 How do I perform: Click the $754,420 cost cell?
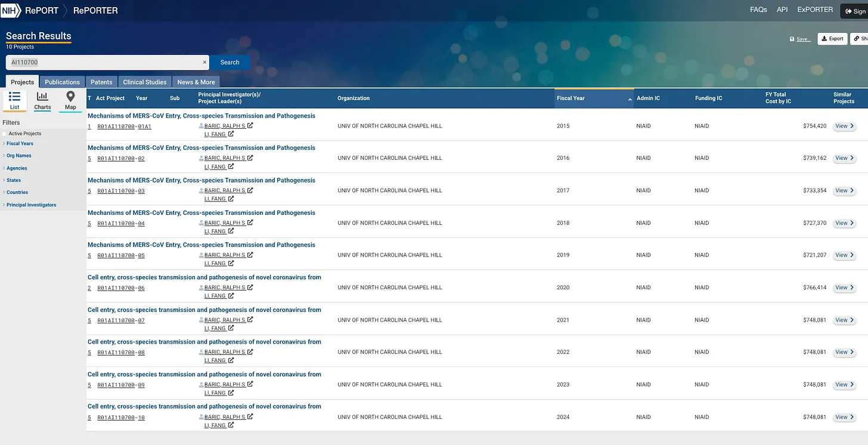[814, 126]
